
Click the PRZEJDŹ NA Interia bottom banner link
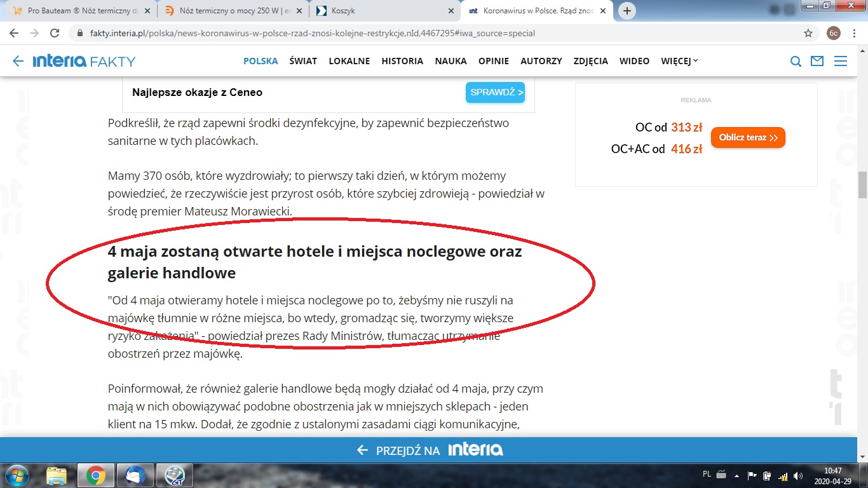point(431,450)
